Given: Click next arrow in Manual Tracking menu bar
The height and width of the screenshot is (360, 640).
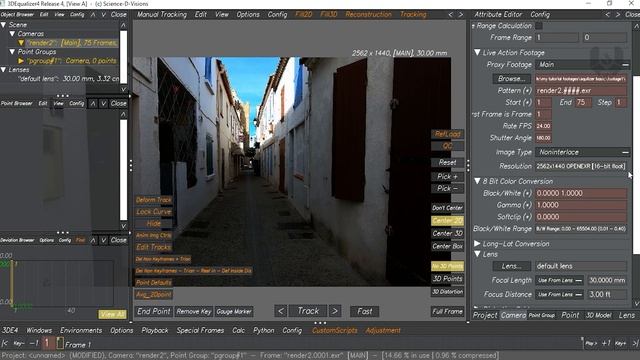Looking at the screenshot, I should pos(461,14).
